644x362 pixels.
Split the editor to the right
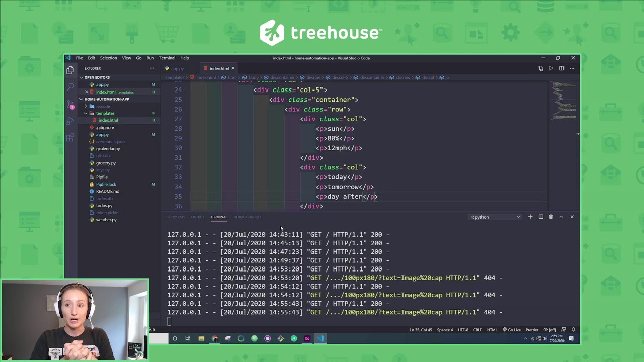(561, 68)
